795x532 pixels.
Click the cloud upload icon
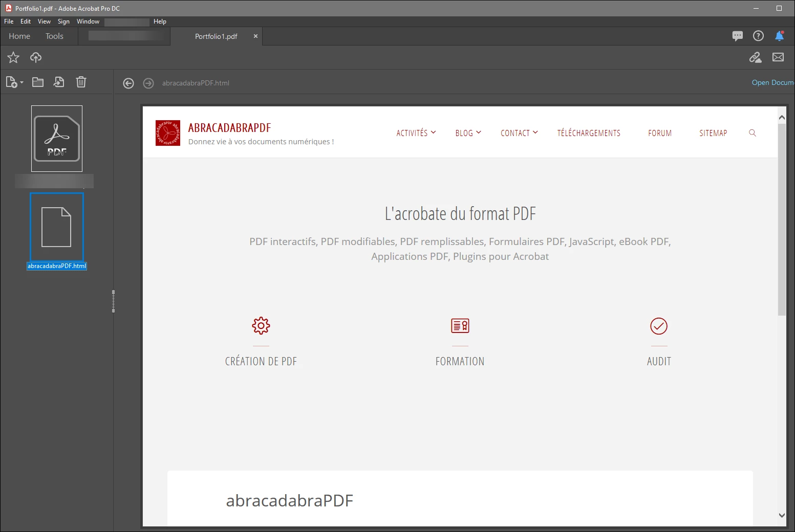(x=36, y=57)
